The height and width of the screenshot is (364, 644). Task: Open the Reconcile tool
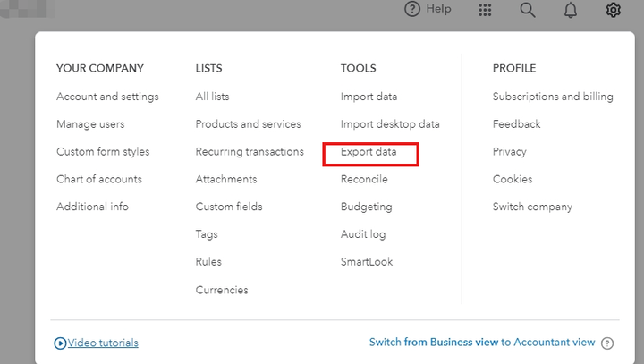pyautogui.click(x=364, y=179)
